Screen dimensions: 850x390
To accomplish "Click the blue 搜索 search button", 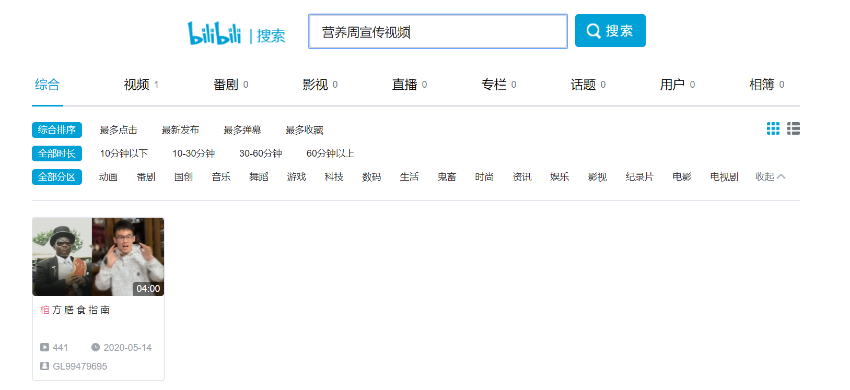I will click(x=610, y=31).
